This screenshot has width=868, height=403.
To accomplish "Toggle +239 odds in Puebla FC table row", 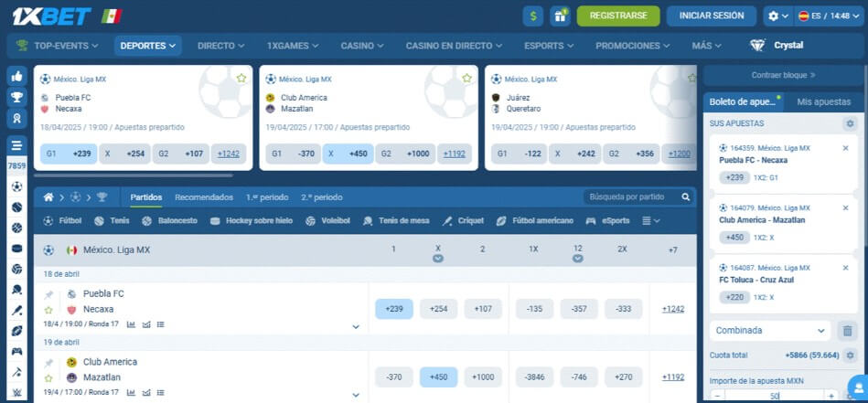I will click(x=394, y=309).
